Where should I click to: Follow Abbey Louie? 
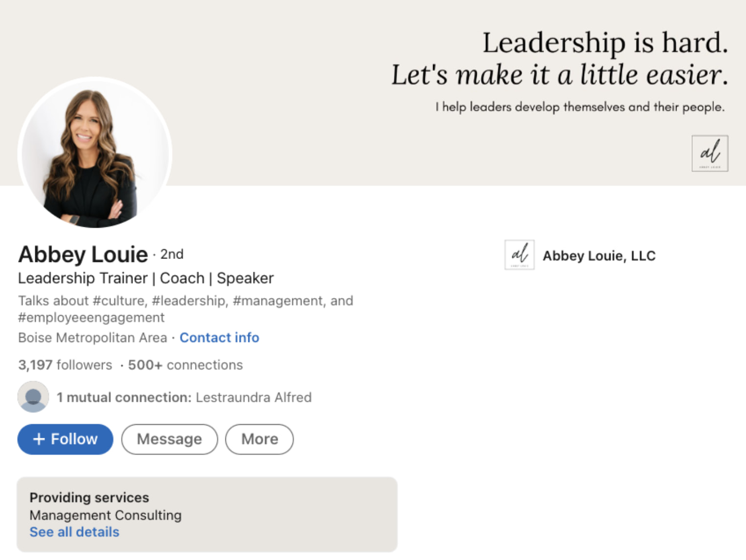[x=65, y=439]
